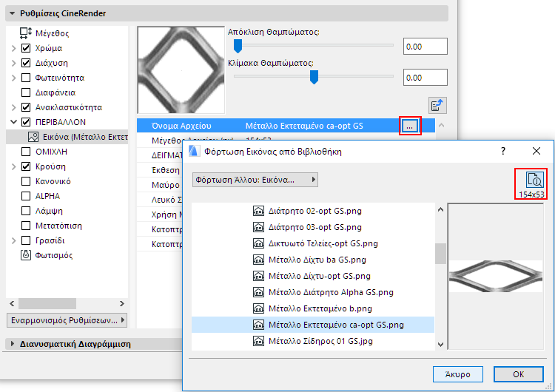
Task: Open the Φόρτωση Άλλου: Εικόνα dropdown
Action: [255, 180]
